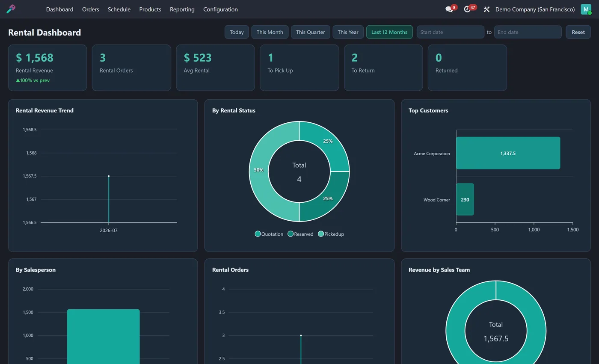599x364 pixels.
Task: Open the Rental app home logo icon
Action: pyautogui.click(x=11, y=9)
